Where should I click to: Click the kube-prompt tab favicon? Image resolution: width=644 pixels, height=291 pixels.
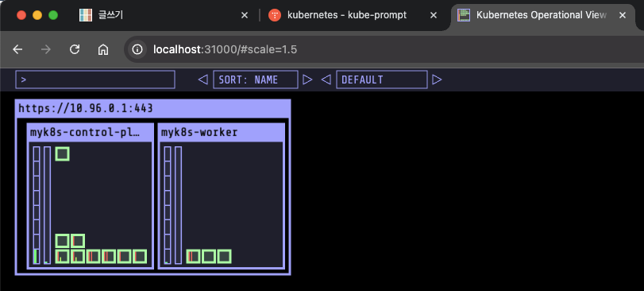(x=275, y=15)
